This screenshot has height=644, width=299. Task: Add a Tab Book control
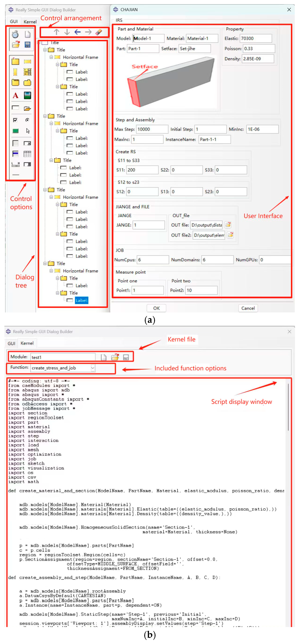pyautogui.click(x=15, y=82)
